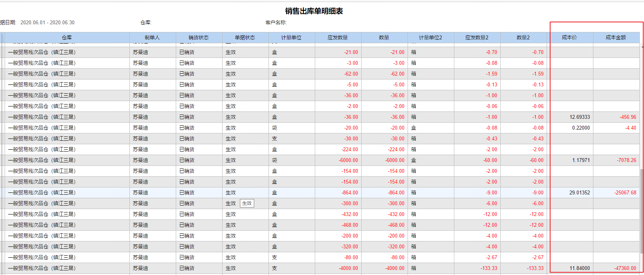Click the 数量 column header
This screenshot has width=644, height=275.
click(384, 37)
